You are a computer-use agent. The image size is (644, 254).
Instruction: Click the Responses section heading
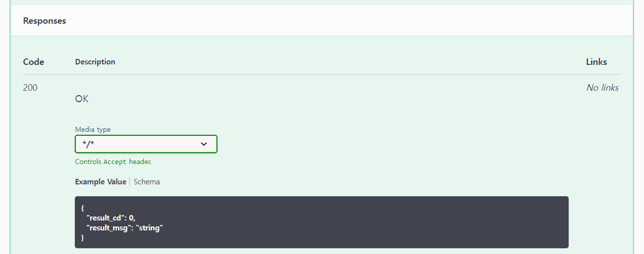(45, 21)
